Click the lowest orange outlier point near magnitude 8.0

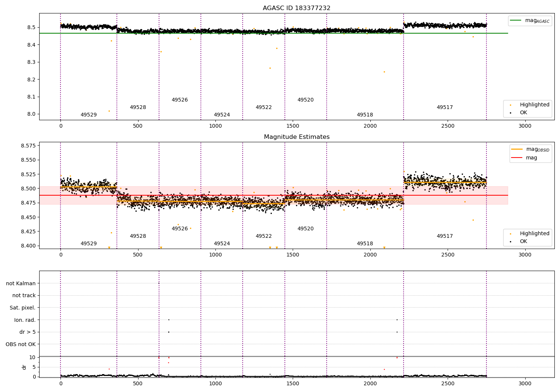pyautogui.click(x=109, y=111)
